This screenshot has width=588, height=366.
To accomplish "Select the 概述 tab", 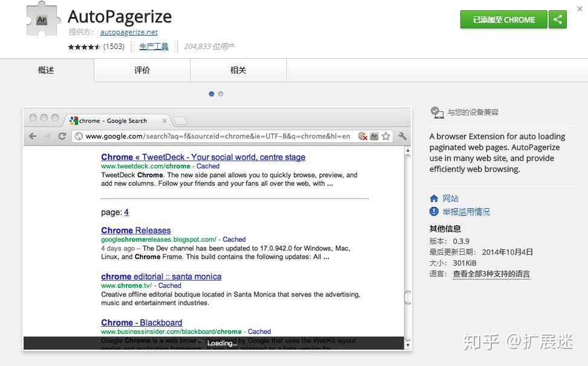I will (x=45, y=70).
